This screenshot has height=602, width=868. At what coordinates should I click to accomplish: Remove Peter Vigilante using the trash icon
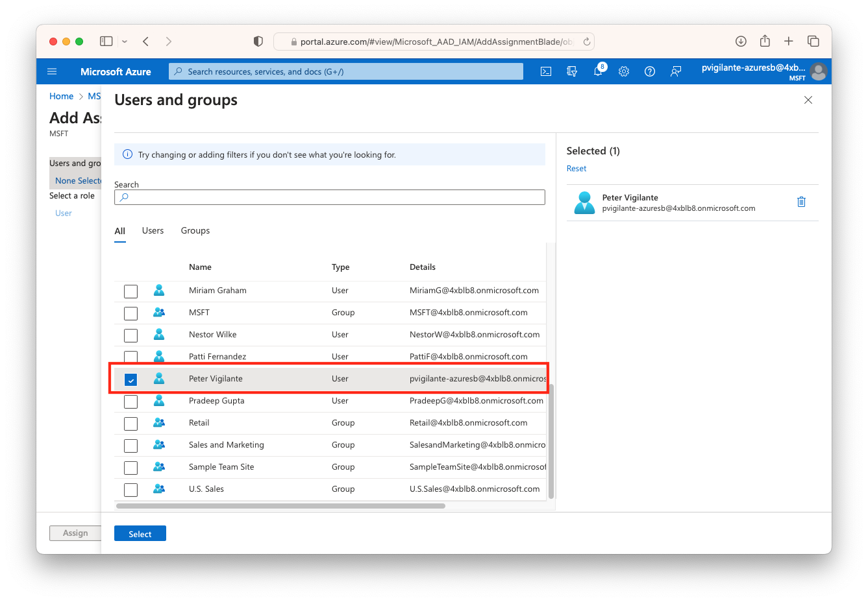click(x=801, y=202)
